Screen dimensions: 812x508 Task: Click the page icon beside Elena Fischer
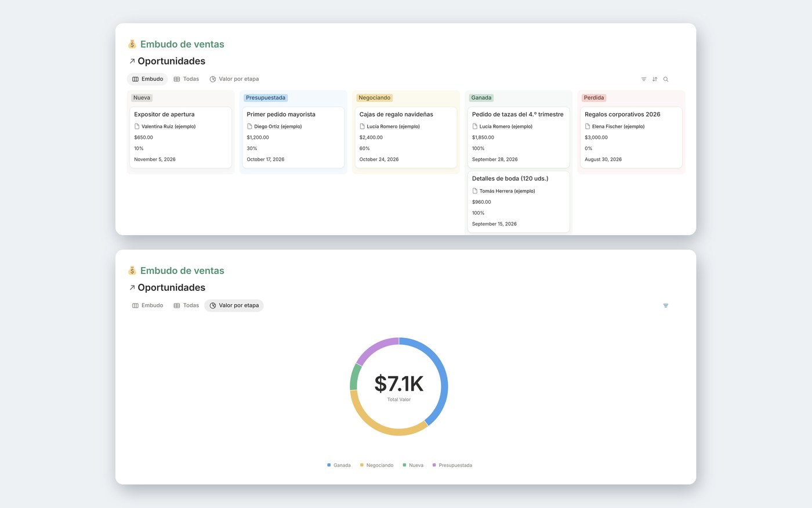[588, 126]
